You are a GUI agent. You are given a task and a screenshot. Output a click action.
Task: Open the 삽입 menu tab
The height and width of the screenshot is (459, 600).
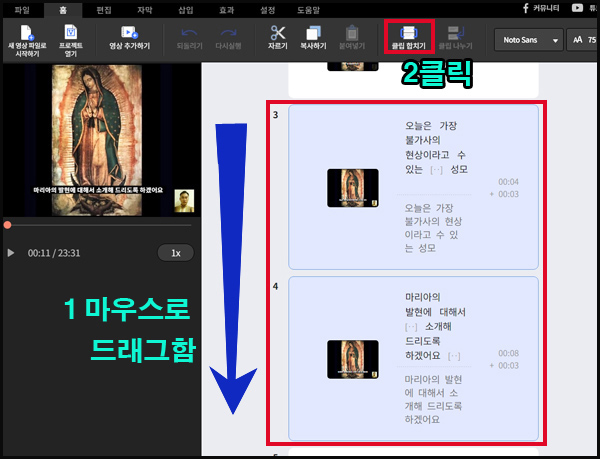tap(186, 10)
